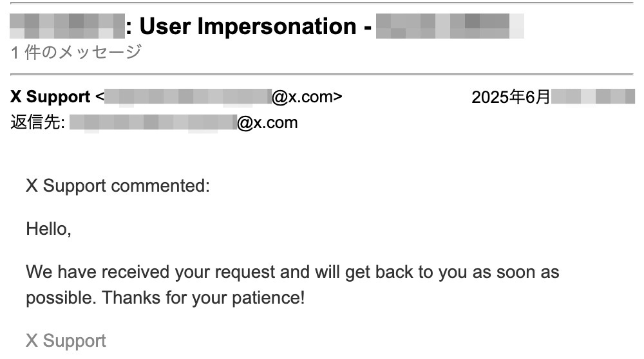Click the "1 件のメッセージ" message count
This screenshot has height=359, width=644.
point(76,52)
